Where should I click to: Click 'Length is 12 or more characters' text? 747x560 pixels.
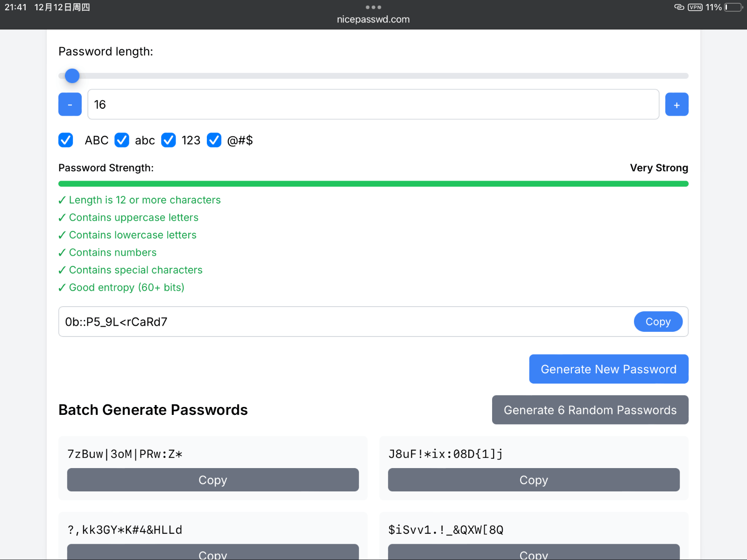tap(145, 200)
